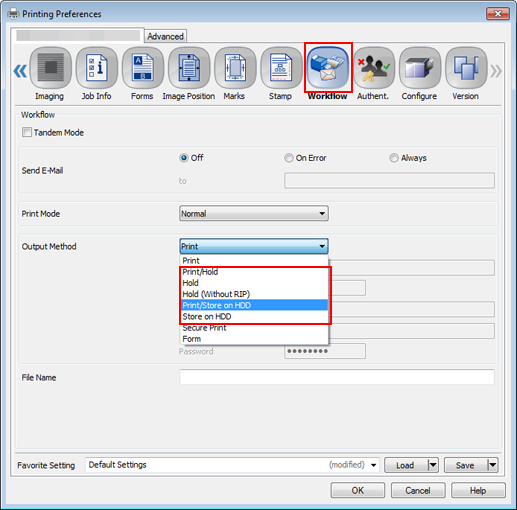Open the Configure icon
The width and height of the screenshot is (517, 510).
[420, 68]
